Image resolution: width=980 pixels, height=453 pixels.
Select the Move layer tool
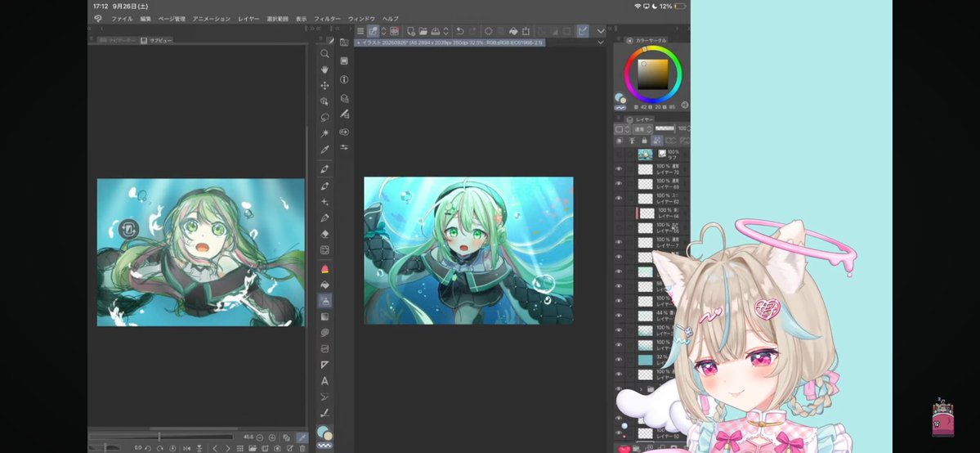(325, 85)
